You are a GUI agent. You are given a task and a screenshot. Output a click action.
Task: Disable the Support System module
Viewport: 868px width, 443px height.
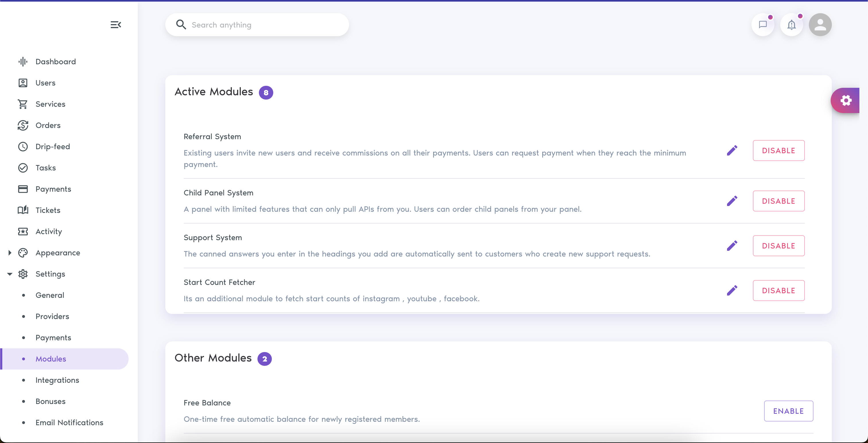[778, 246]
